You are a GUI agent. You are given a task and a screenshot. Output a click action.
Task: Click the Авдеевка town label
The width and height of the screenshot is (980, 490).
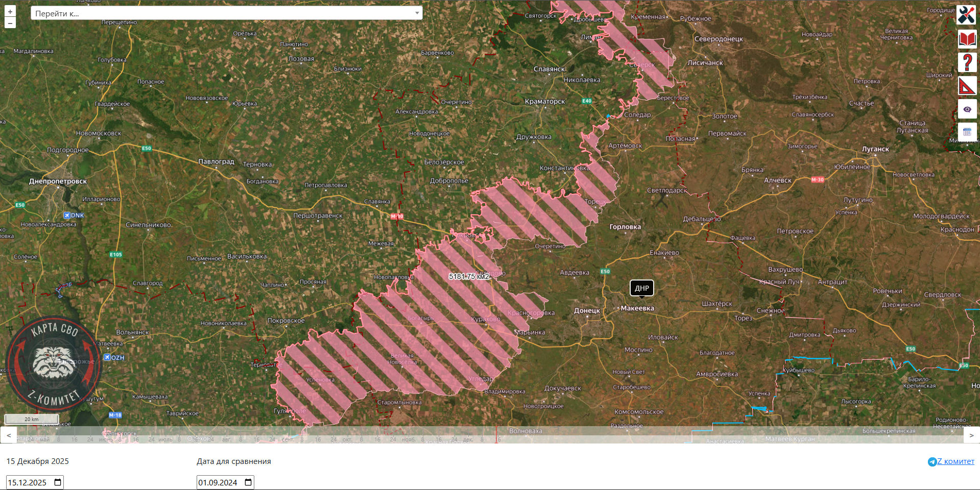[x=575, y=273]
